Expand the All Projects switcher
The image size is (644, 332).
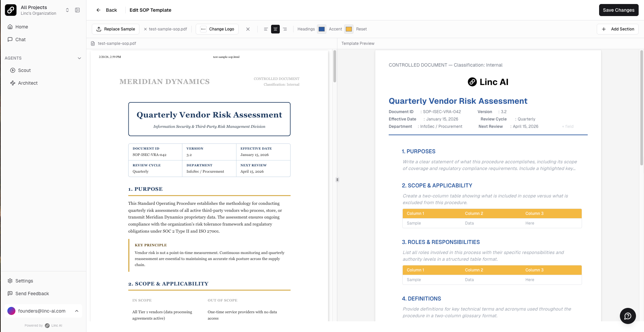(67, 10)
